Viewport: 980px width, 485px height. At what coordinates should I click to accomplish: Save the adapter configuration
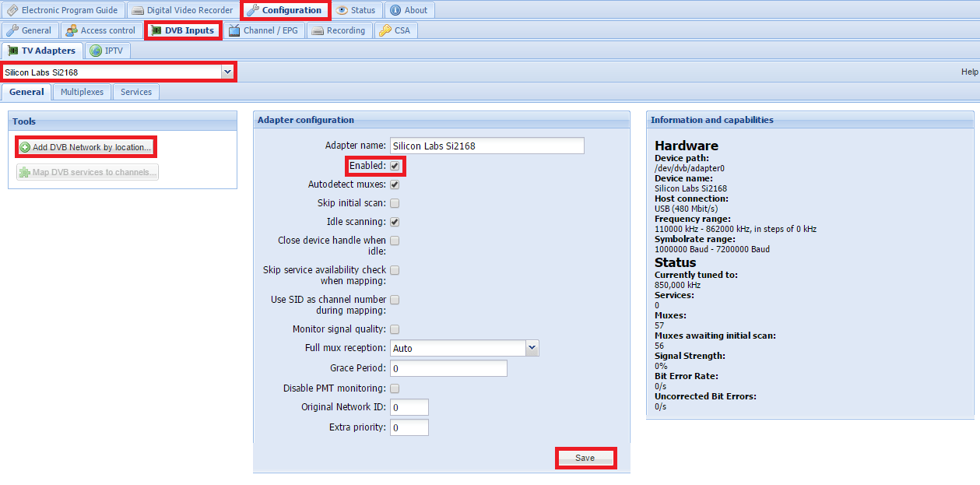point(585,458)
